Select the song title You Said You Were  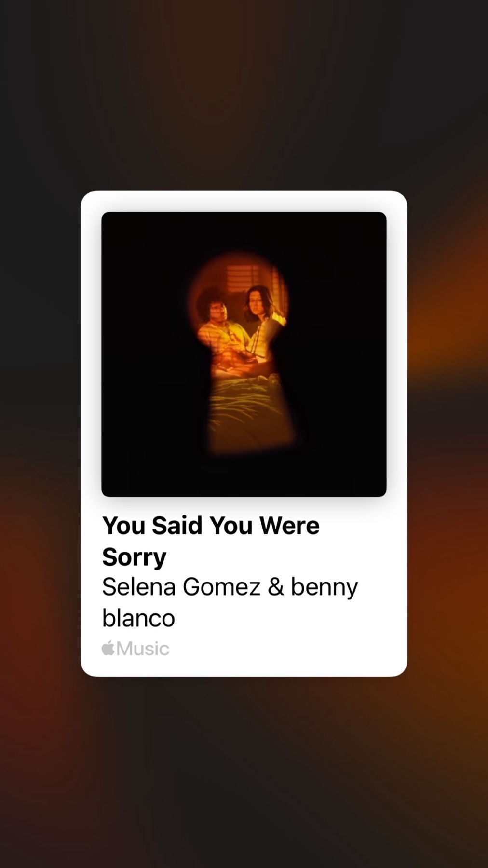(211, 525)
